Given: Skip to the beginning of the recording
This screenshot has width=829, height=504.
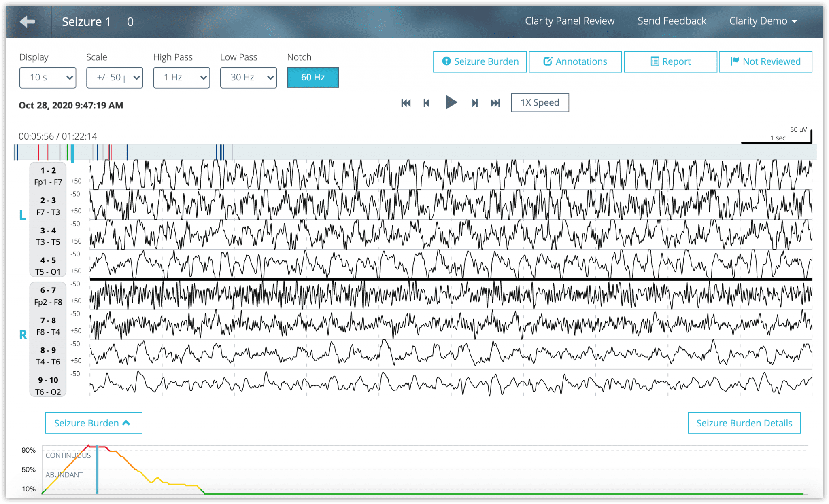Looking at the screenshot, I should (406, 103).
